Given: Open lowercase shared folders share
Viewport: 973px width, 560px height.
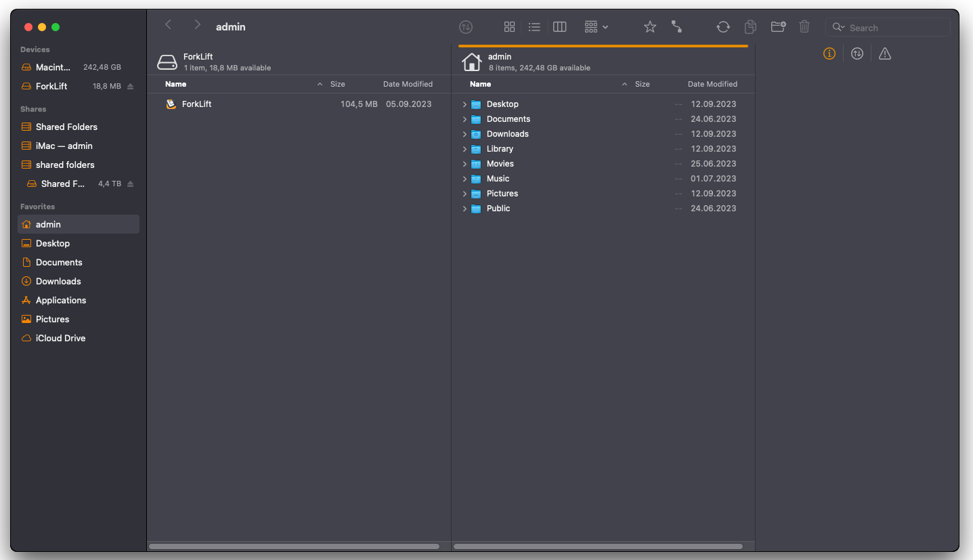Looking at the screenshot, I should coord(79,165).
